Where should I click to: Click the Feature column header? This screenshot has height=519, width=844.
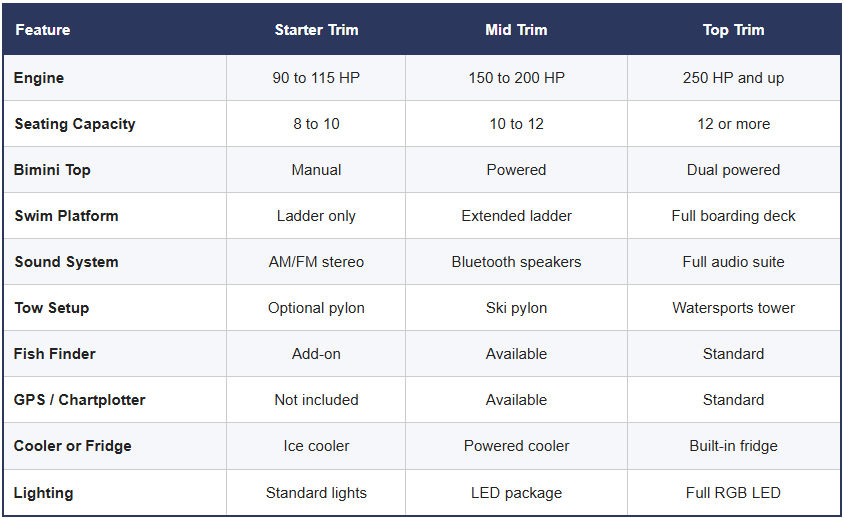pyautogui.click(x=42, y=30)
